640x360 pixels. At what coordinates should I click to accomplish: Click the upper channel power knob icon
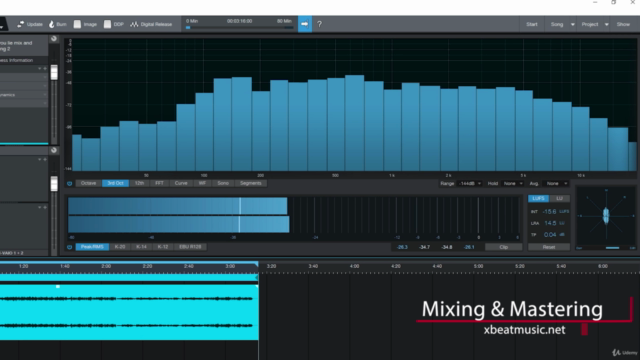tap(54, 39)
